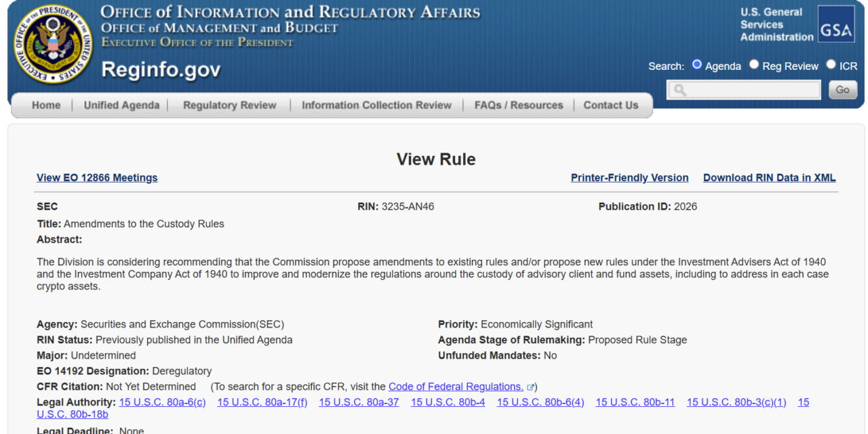
Task: Open the Information Collection Review menu
Action: point(376,105)
